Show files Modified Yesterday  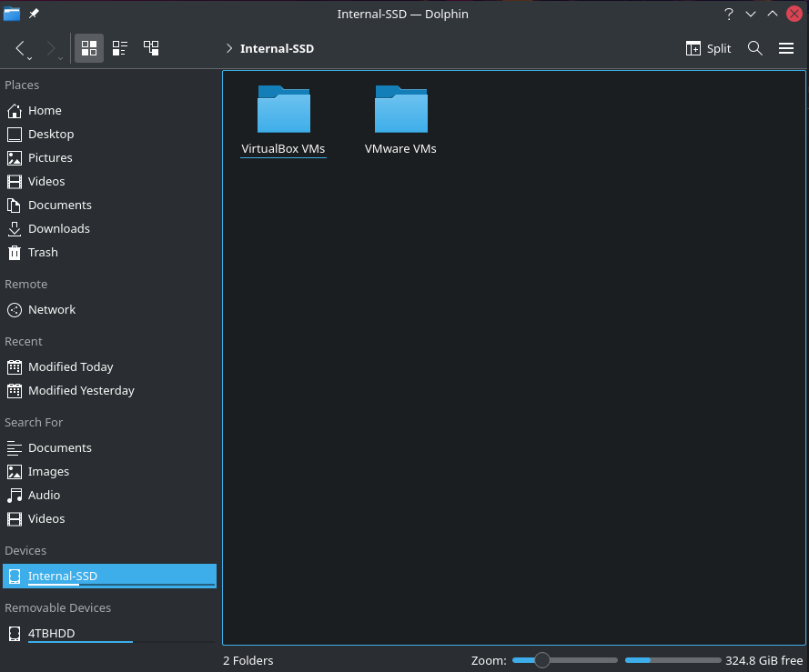109,391
